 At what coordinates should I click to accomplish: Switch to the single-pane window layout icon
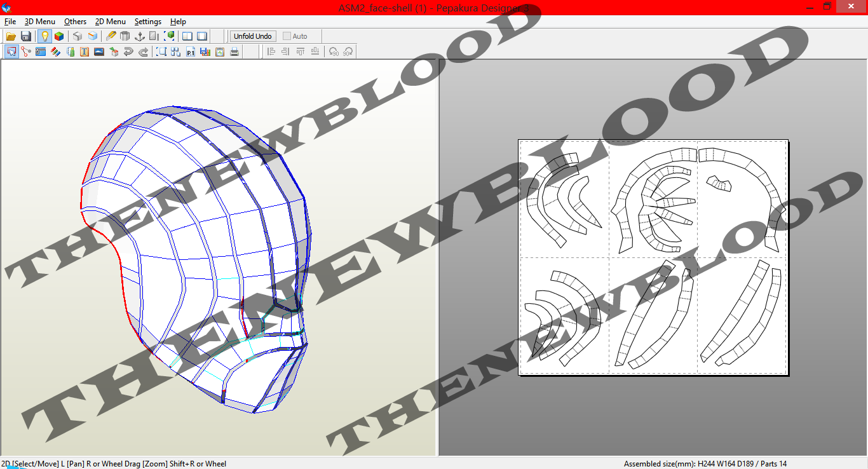202,36
